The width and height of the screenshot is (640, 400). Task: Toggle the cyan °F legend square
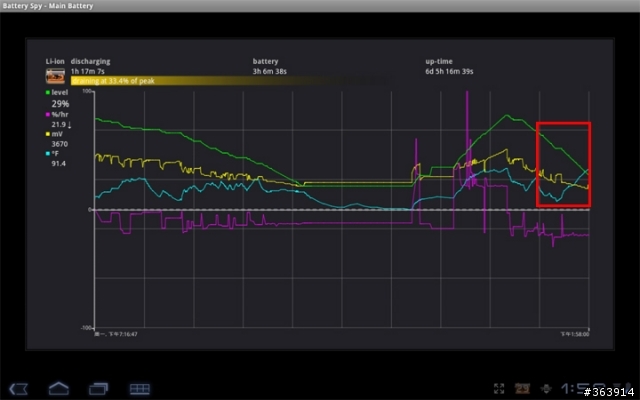pyautogui.click(x=48, y=154)
